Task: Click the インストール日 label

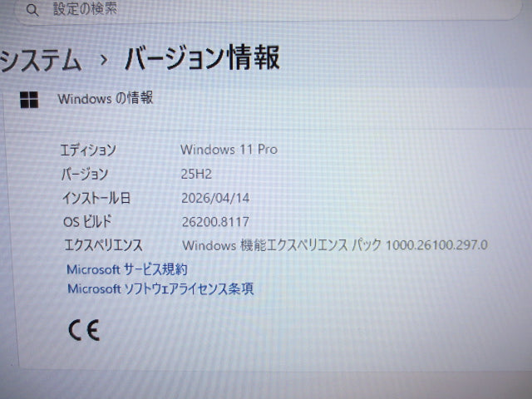Action: (x=96, y=198)
